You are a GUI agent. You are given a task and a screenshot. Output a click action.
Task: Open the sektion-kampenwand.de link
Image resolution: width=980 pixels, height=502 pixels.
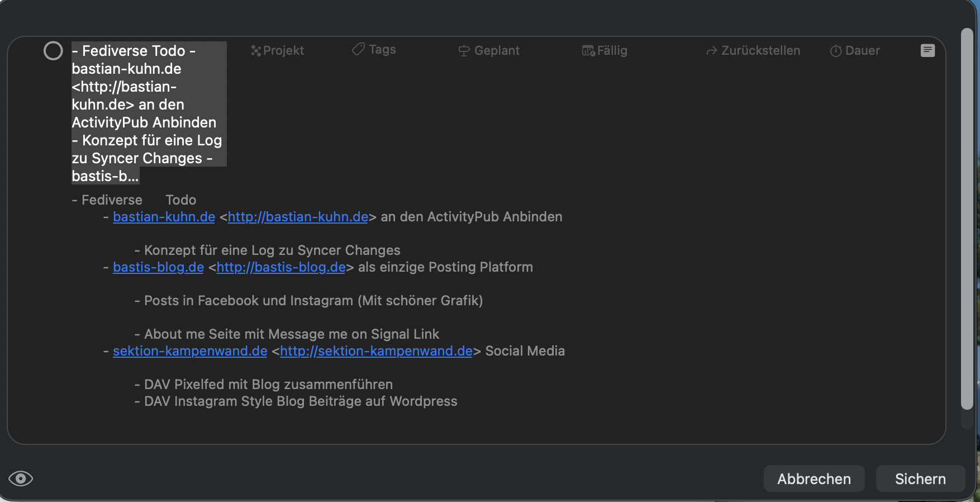click(190, 351)
